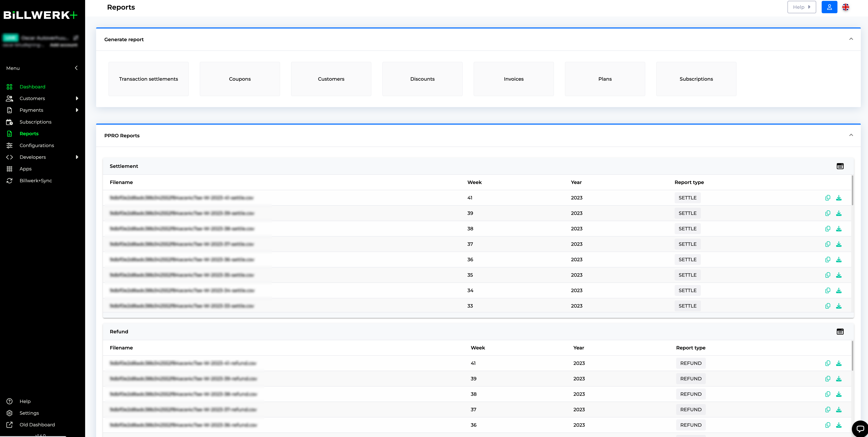Open language selector UK flag icon
This screenshot has height=437, width=868.
(x=846, y=7)
